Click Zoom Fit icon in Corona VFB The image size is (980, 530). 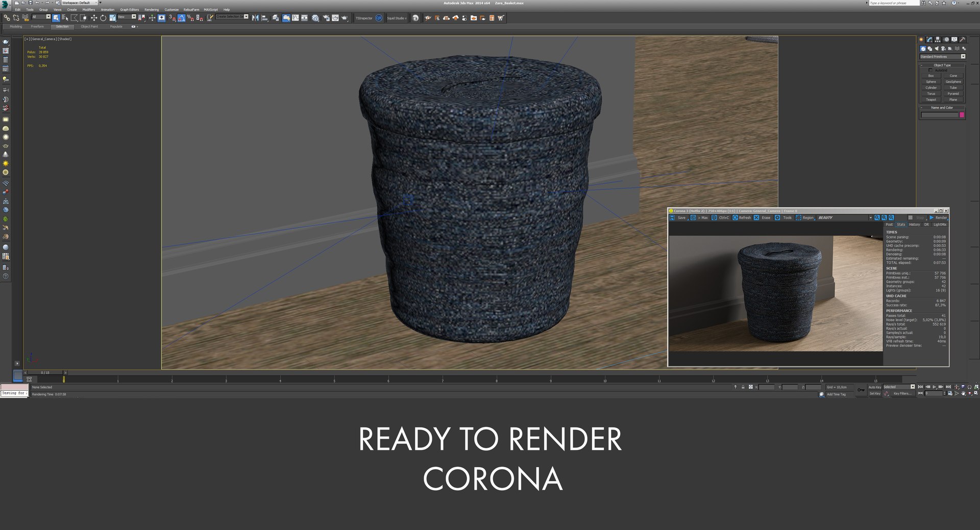891,218
